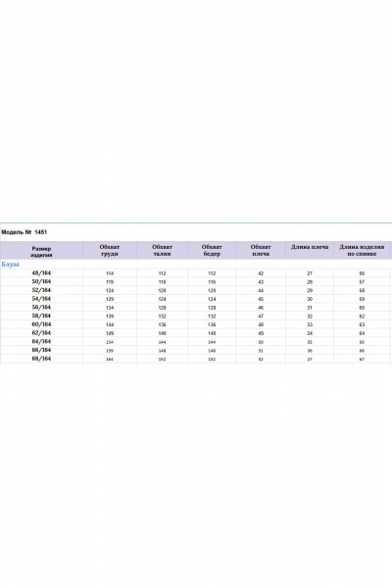Click chest value 129 in 54/164 row
Screen dimensions: 392x588
(110, 299)
